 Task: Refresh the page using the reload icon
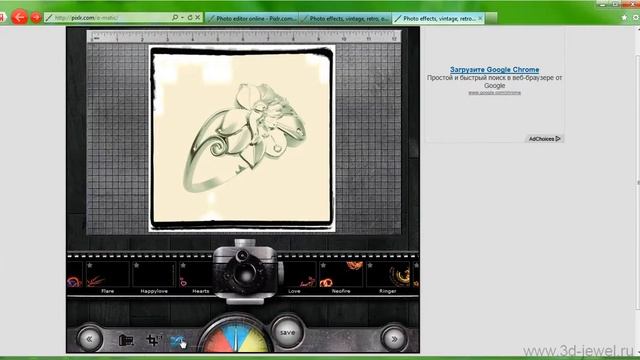click(x=190, y=18)
